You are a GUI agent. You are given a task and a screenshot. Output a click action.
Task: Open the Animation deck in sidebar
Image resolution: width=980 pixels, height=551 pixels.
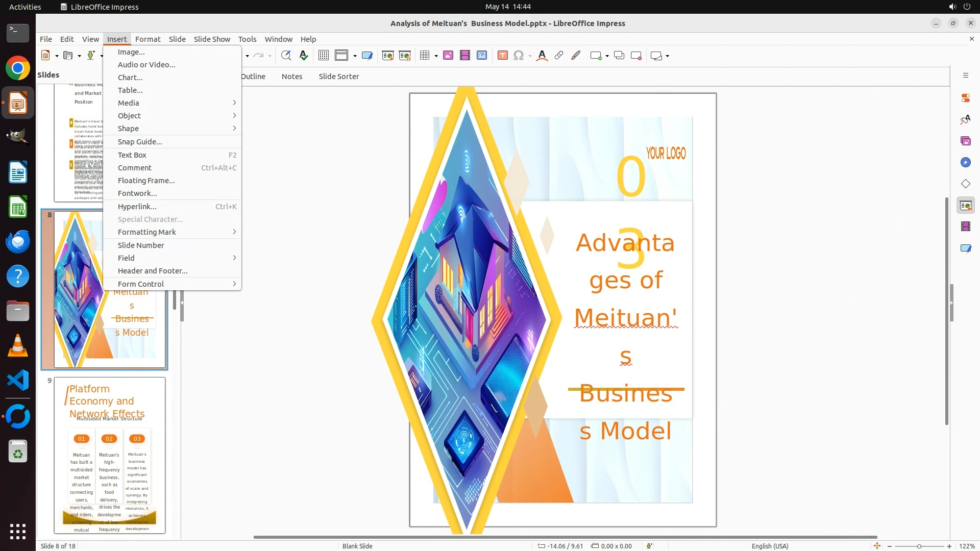[x=965, y=227]
